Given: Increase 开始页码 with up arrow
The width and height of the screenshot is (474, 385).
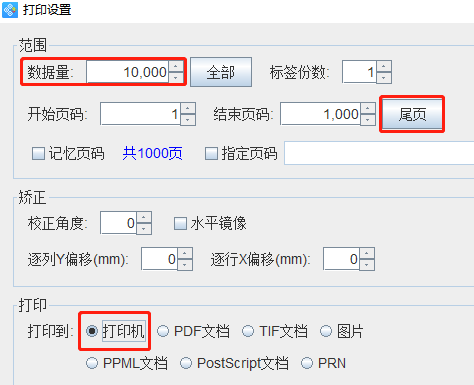Looking at the screenshot, I should [188, 108].
